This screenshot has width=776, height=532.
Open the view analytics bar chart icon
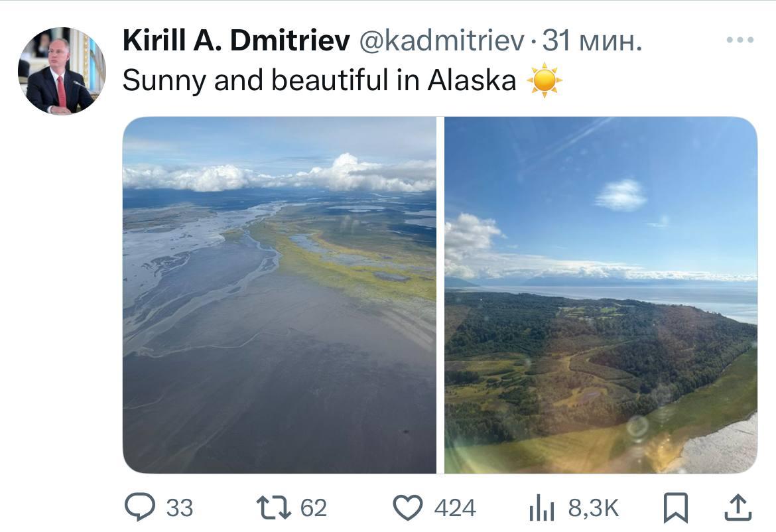[541, 509]
